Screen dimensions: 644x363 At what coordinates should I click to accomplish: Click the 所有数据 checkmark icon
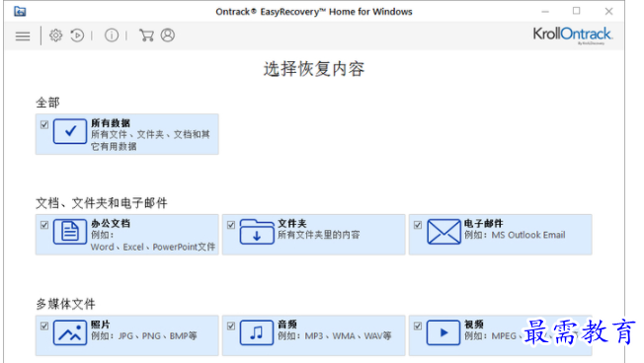click(x=70, y=131)
